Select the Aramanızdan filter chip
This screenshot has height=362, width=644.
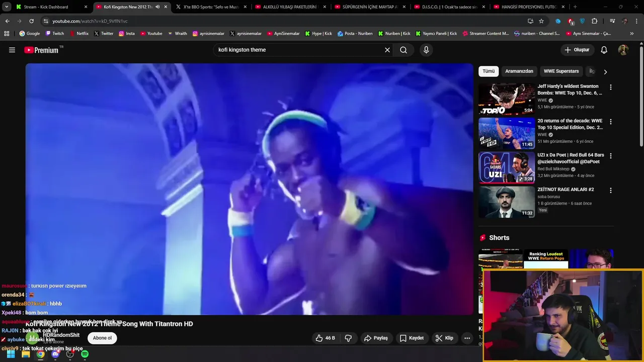[x=519, y=71]
